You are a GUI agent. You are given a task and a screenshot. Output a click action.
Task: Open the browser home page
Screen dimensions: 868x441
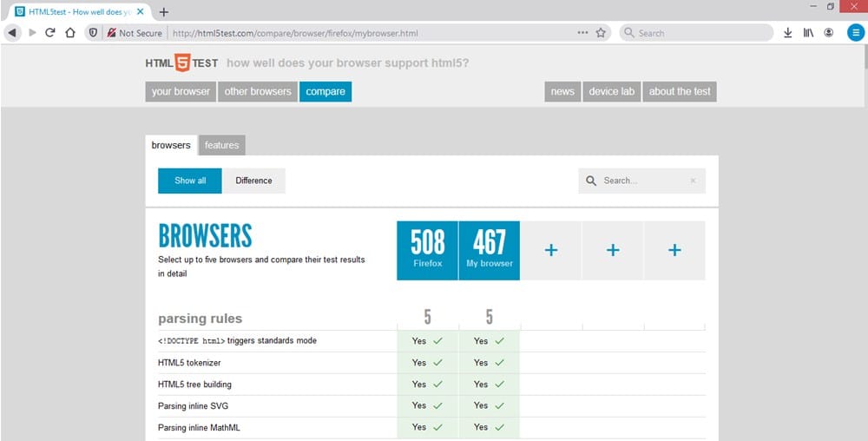click(69, 33)
